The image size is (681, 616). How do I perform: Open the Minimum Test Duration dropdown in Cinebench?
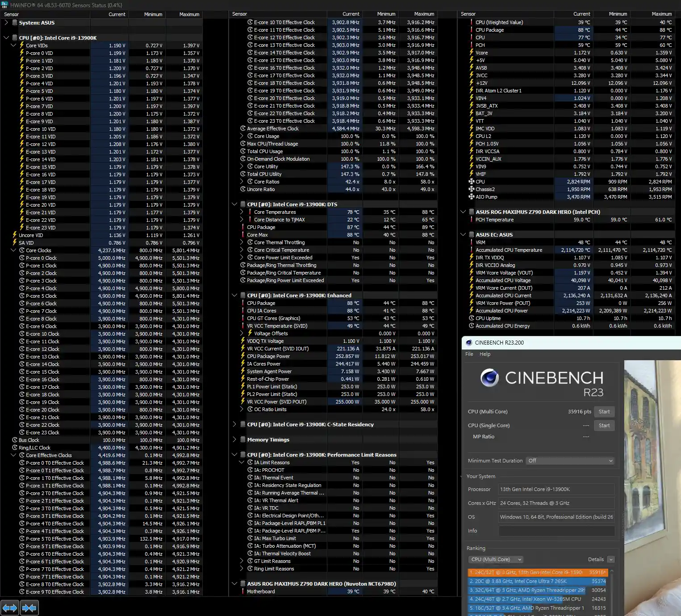click(x=570, y=461)
